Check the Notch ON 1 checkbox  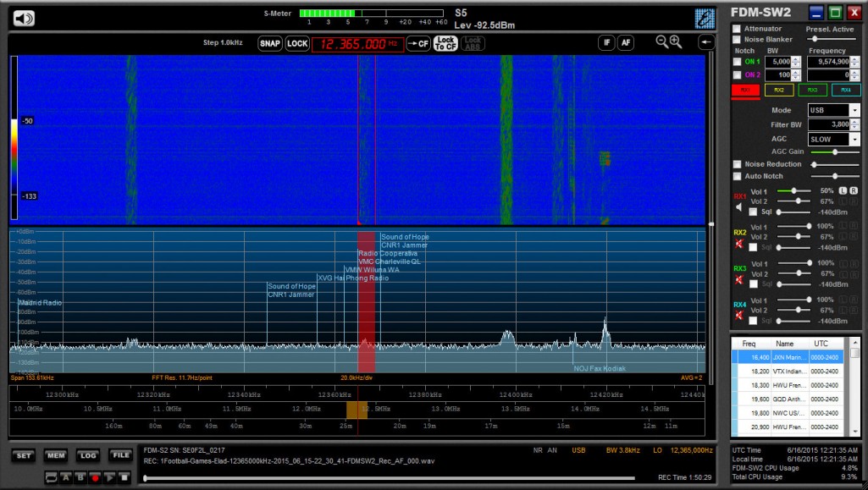(737, 62)
